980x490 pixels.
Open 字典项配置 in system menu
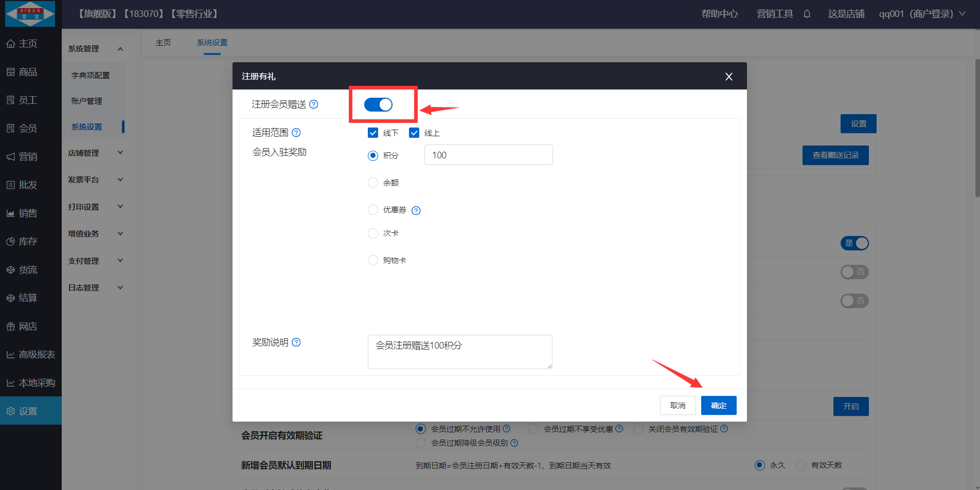tap(91, 76)
